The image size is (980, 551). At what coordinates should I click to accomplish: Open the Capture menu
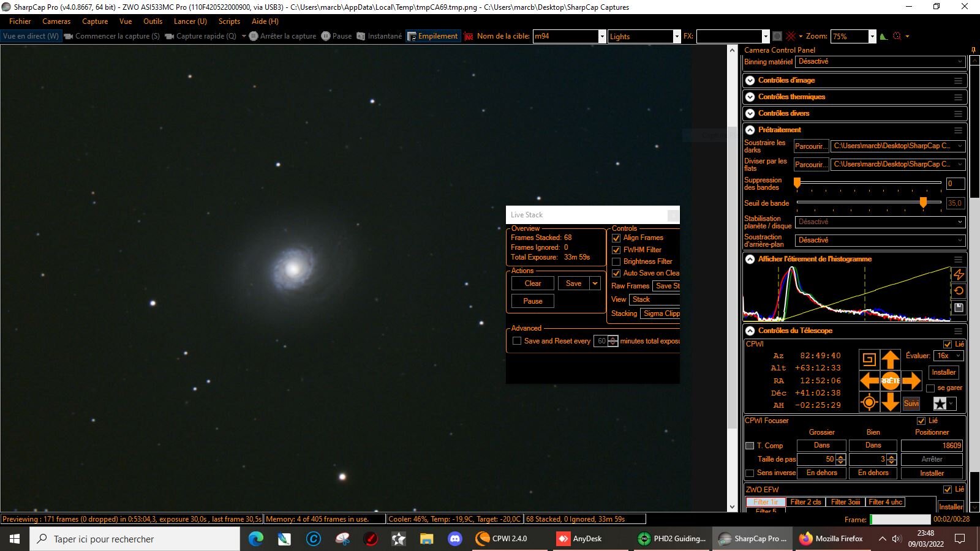coord(95,21)
